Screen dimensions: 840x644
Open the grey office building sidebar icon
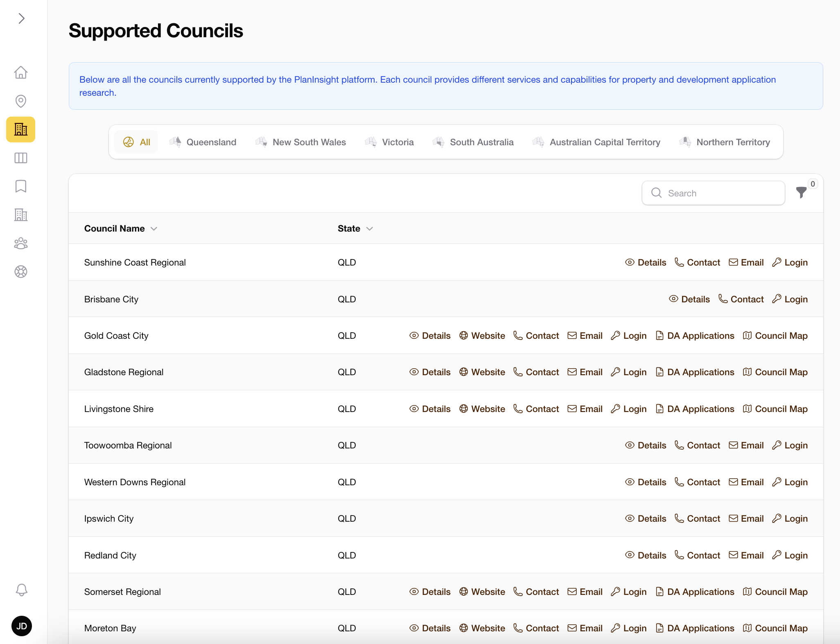point(21,215)
